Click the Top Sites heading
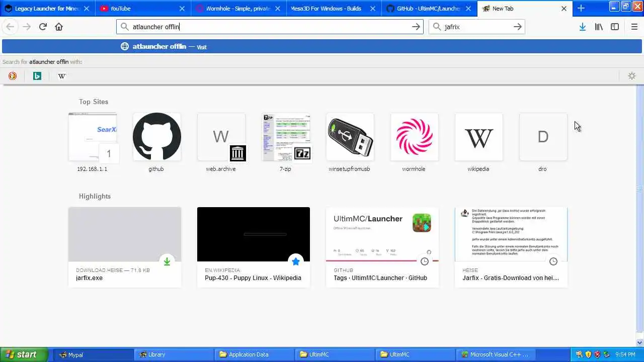This screenshot has height=362, width=644. (94, 102)
